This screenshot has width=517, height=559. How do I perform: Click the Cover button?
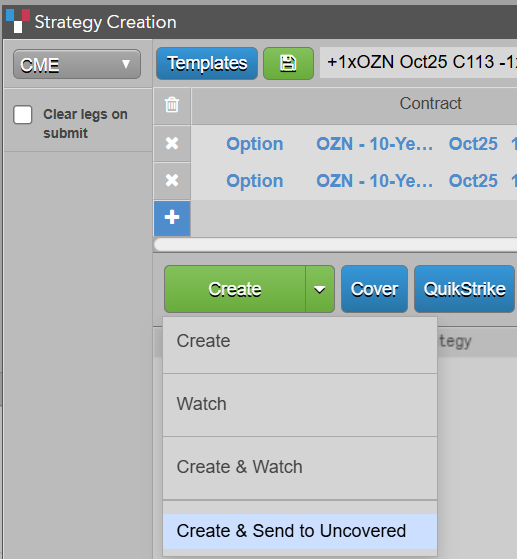tap(374, 289)
